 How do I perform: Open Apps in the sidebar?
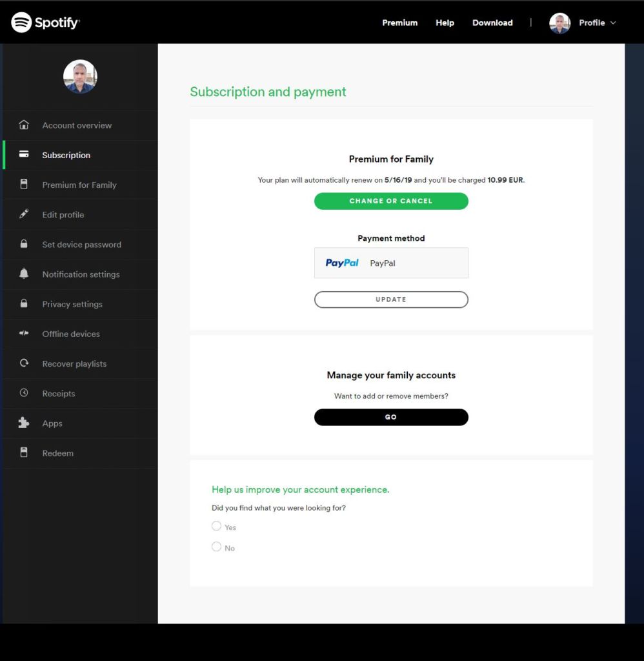[x=80, y=423]
